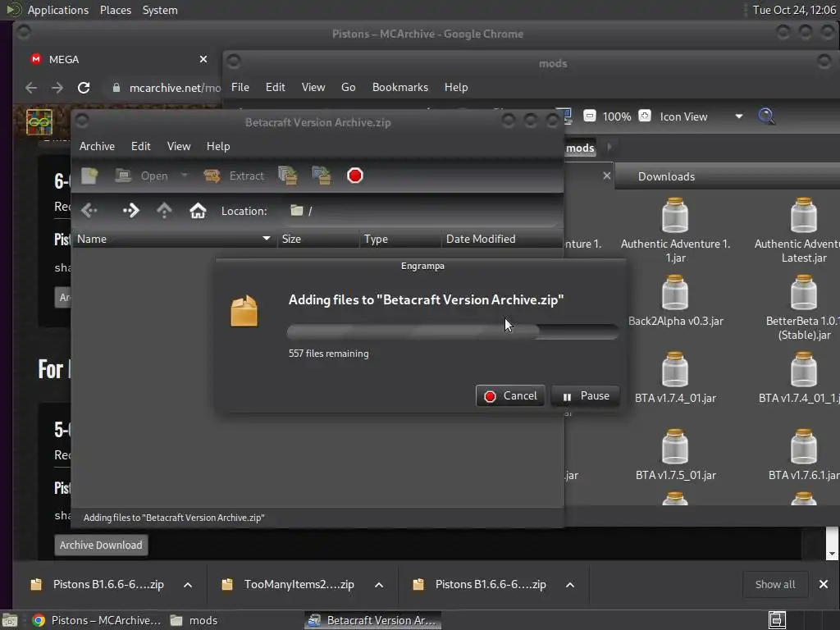Viewport: 840px width, 630px height.
Task: Click the Chrome back arrow
Action: [x=31, y=88]
